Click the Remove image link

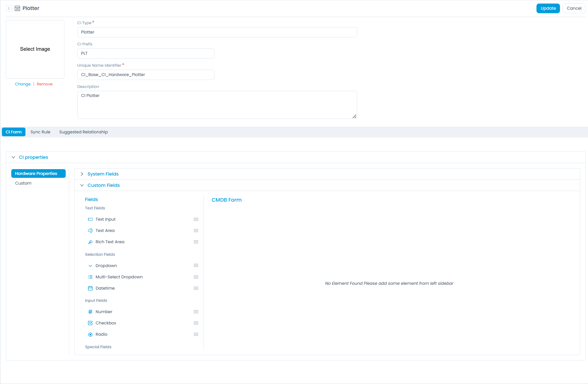click(44, 84)
